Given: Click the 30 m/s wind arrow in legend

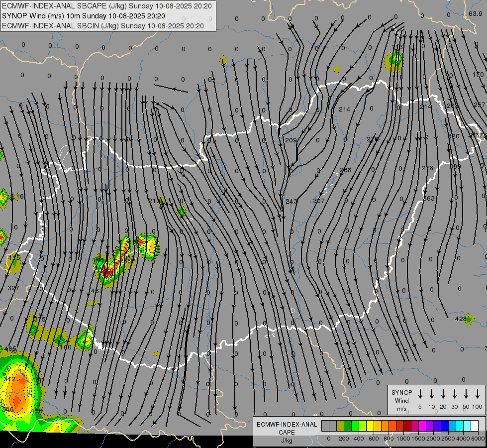Looking at the screenshot, I should 454,394.
